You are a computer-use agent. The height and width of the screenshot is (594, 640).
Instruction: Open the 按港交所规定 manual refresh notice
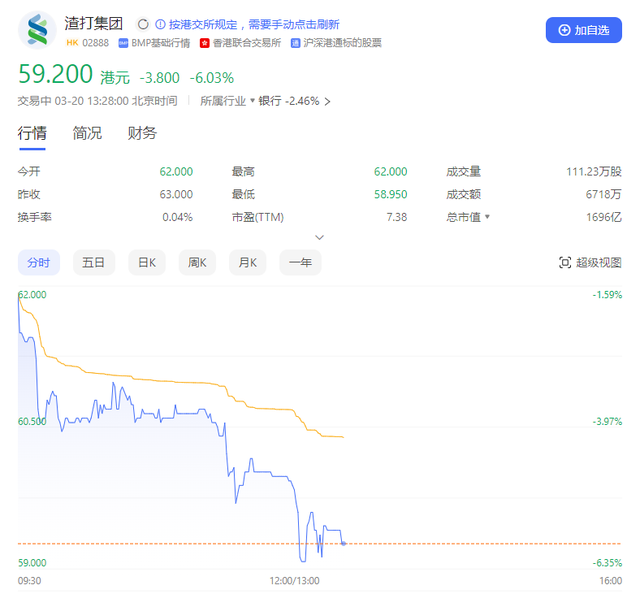(254, 24)
